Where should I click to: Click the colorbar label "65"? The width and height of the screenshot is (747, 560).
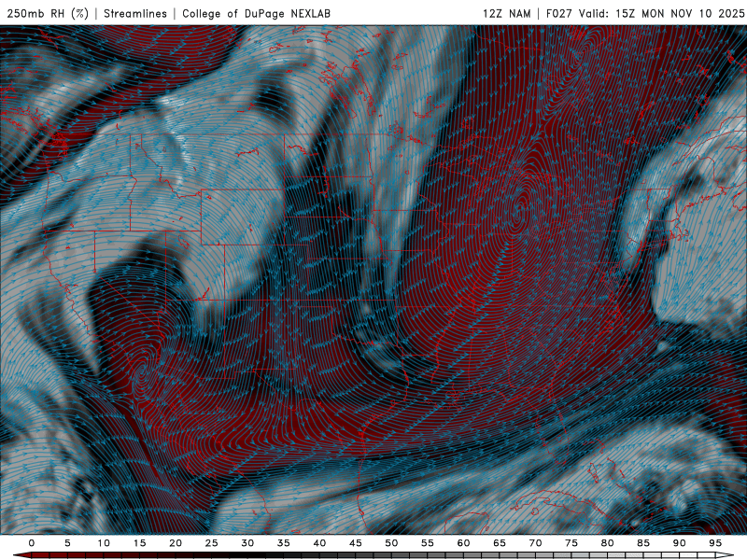500,543
